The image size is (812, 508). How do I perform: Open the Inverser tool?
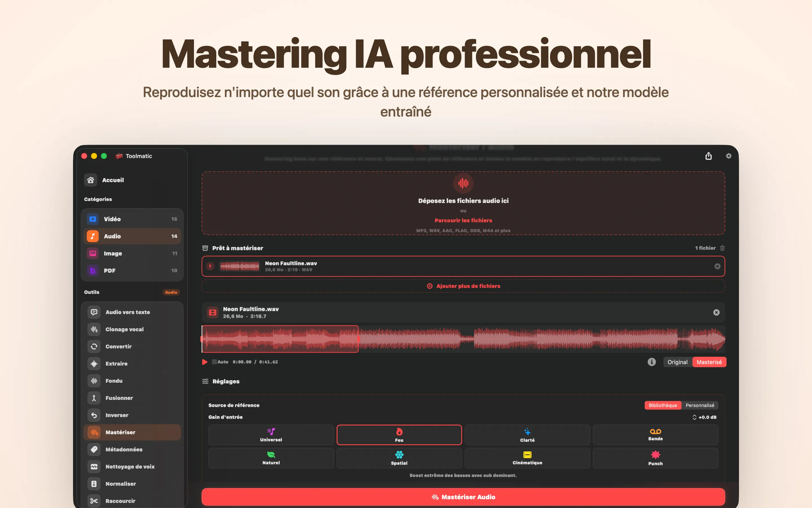[132, 415]
